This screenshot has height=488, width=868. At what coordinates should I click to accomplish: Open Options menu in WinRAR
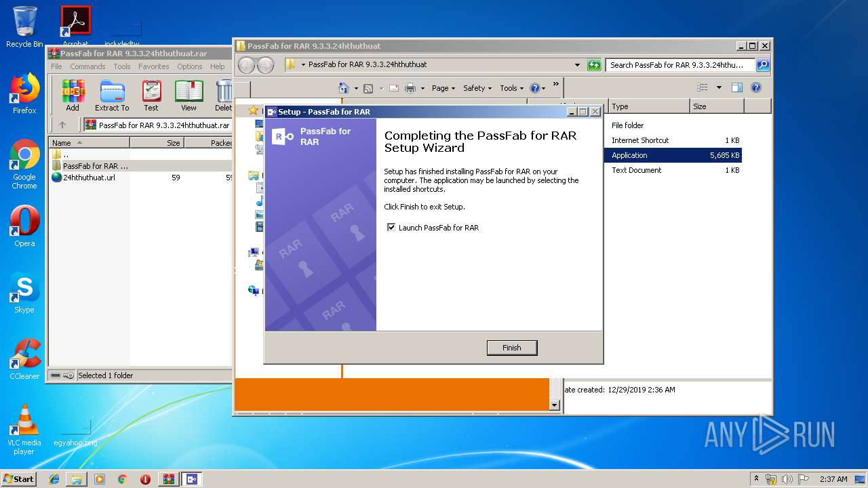[x=190, y=66]
